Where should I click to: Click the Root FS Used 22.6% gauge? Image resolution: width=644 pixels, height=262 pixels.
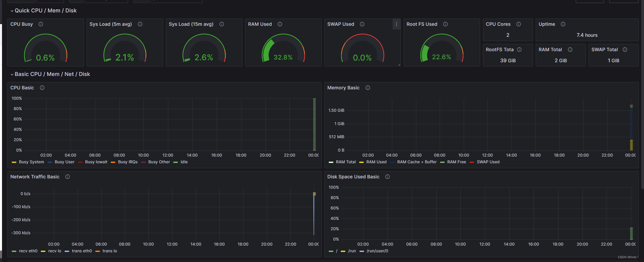(442, 48)
